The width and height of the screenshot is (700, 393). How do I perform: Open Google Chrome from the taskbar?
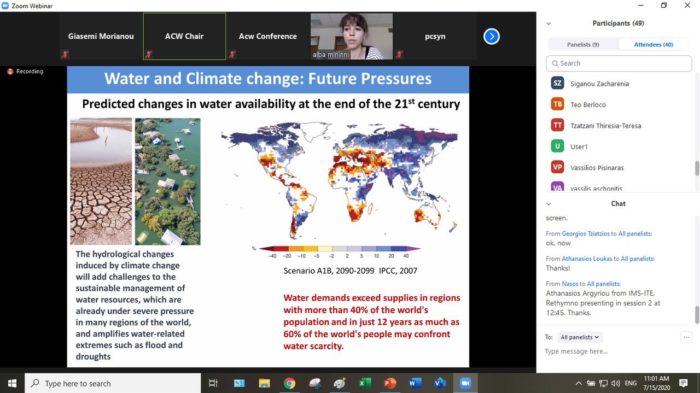[x=289, y=383]
